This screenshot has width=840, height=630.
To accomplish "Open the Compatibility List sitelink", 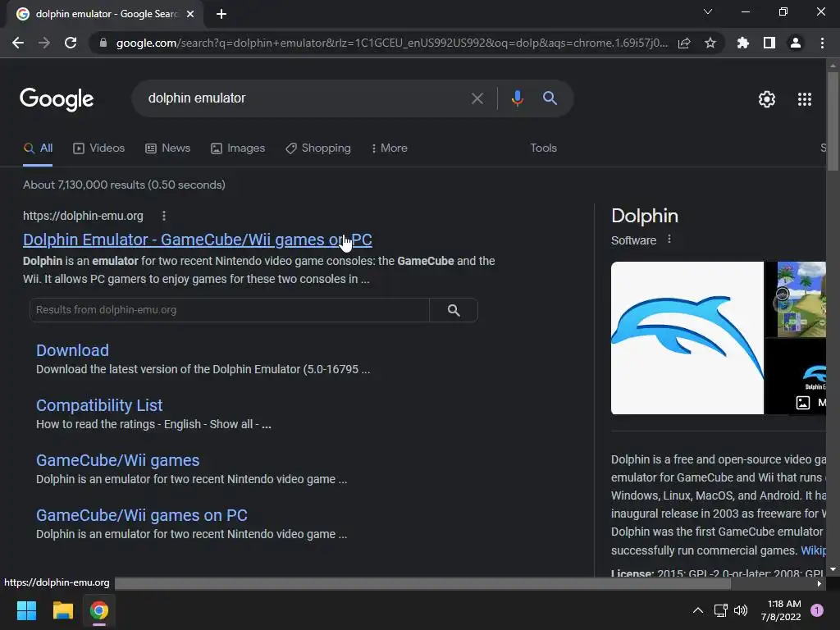I will pyautogui.click(x=99, y=405).
